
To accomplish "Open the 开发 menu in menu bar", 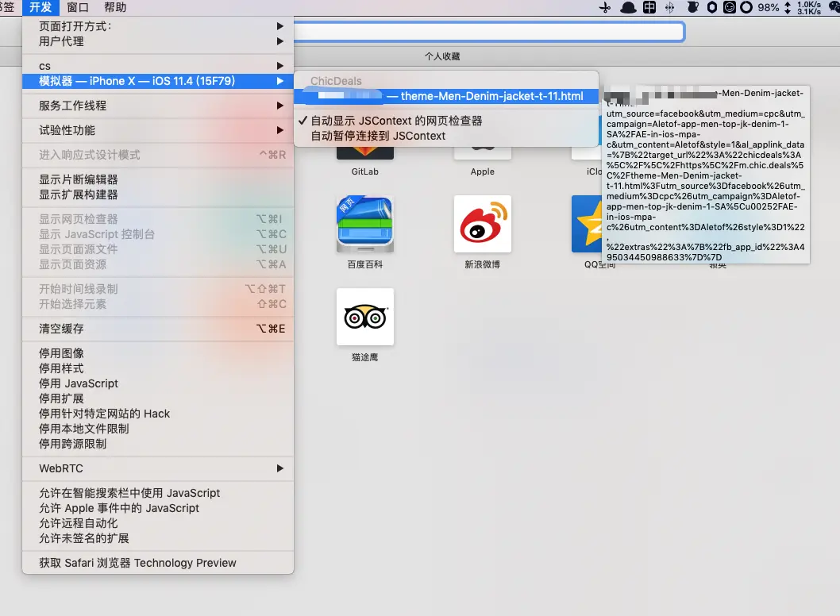I will [40, 7].
